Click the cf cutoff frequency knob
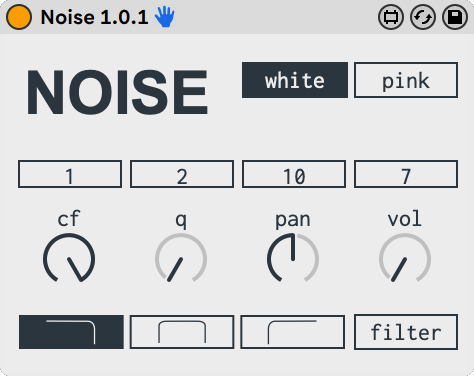The image size is (474, 376). (69, 259)
